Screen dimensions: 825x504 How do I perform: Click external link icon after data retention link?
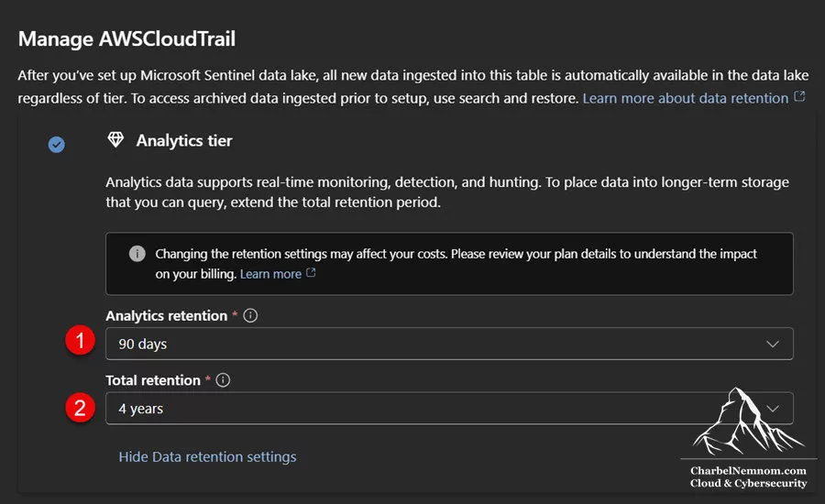pyautogui.click(x=799, y=96)
